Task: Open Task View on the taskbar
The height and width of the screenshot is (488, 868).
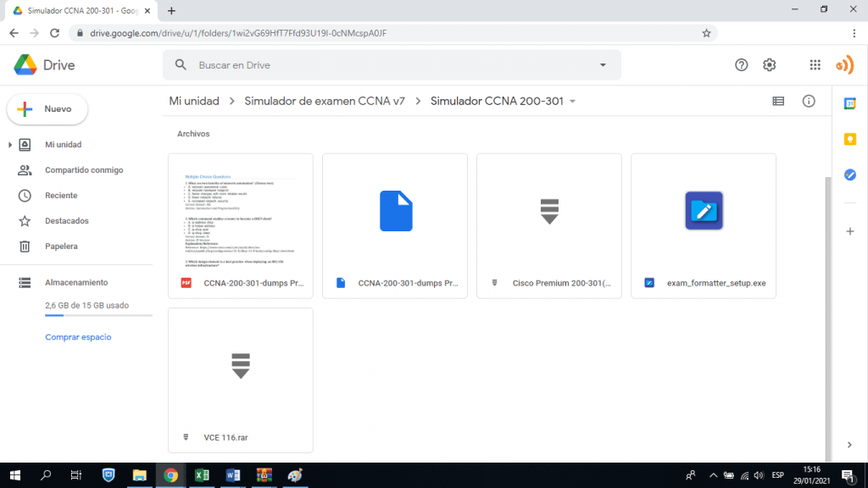Action: [x=76, y=475]
